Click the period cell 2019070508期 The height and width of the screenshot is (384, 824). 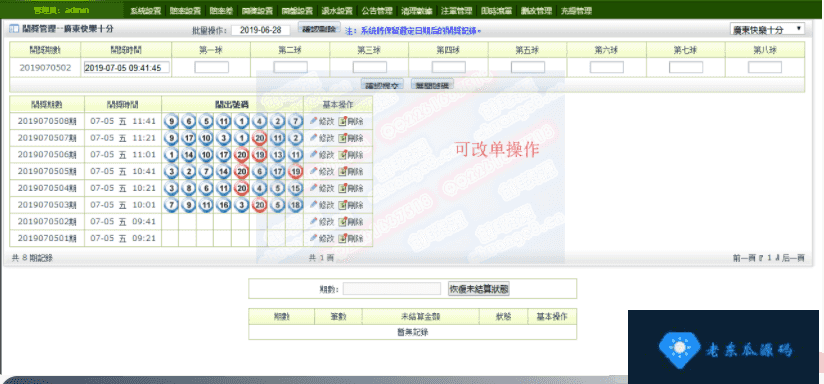[x=47, y=121]
